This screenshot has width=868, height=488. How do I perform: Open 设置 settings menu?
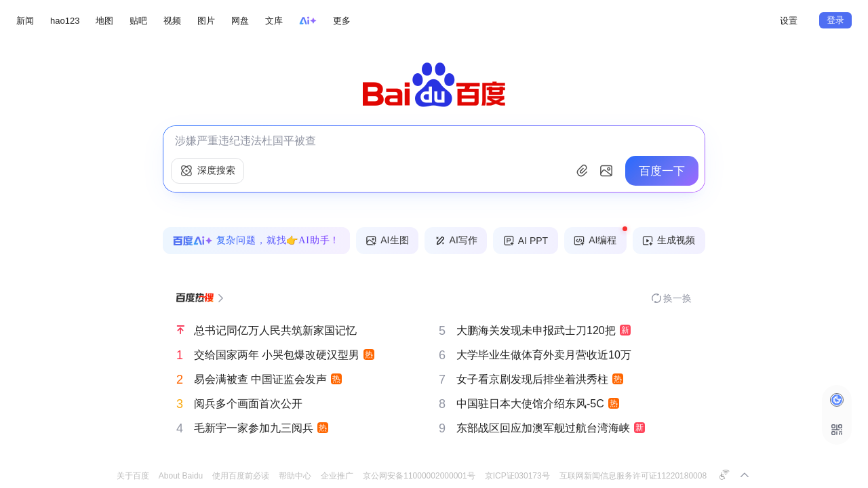tap(789, 21)
